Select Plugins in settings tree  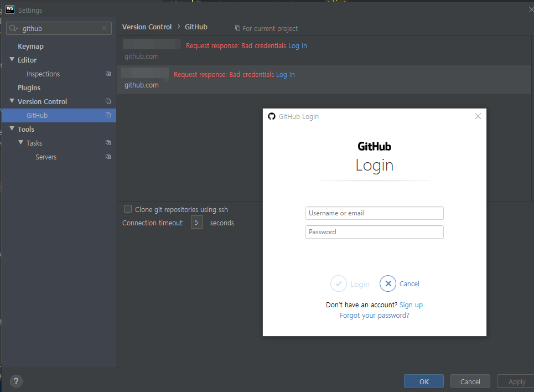pyautogui.click(x=29, y=88)
